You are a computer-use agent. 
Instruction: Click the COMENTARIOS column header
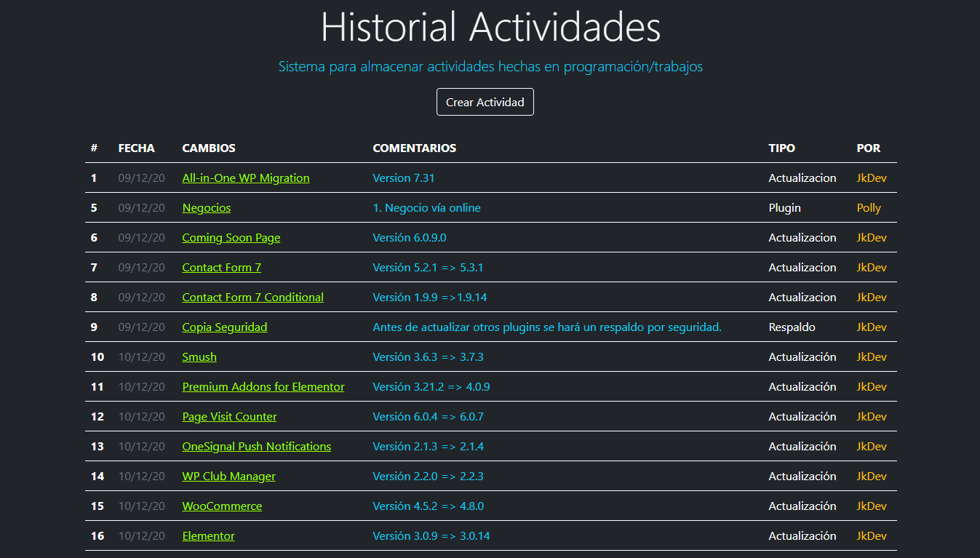415,148
